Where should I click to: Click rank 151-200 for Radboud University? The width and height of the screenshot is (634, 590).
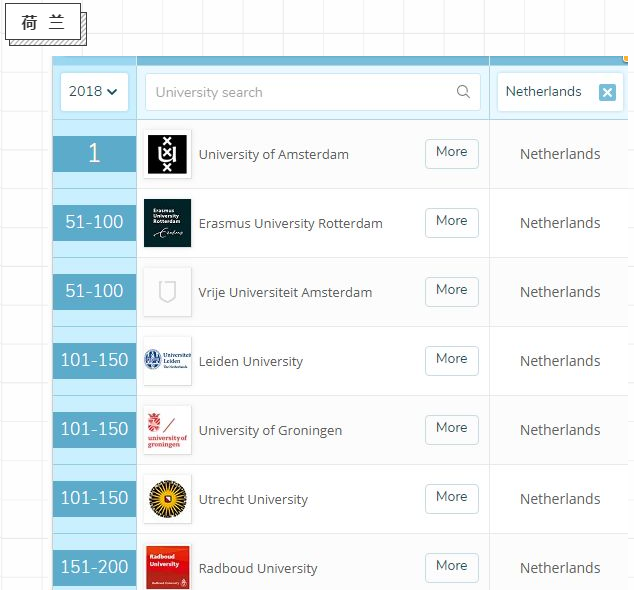tap(94, 567)
